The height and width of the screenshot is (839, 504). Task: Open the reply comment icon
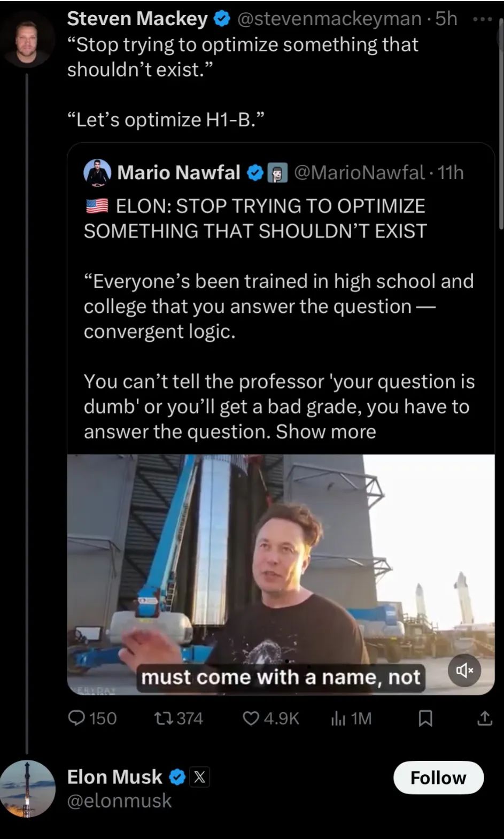[77, 718]
